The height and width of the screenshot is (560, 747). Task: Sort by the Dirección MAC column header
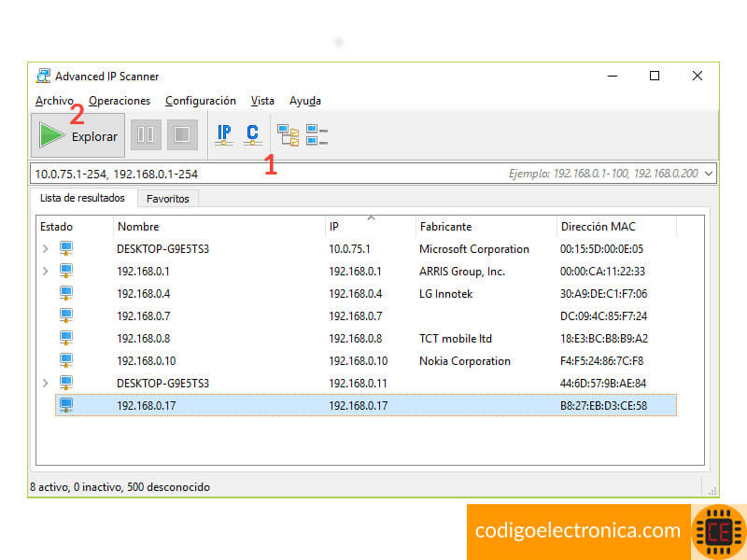(616, 227)
